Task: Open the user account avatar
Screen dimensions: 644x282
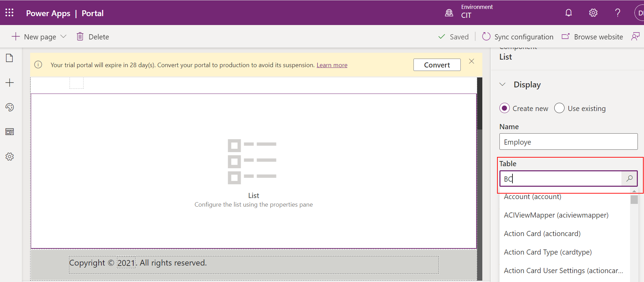Action: pos(639,13)
